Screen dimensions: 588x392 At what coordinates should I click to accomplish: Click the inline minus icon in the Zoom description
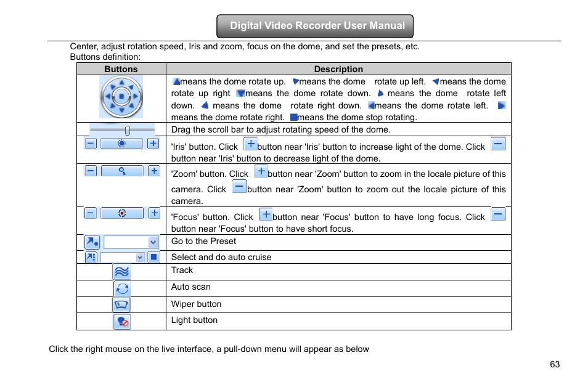tap(239, 186)
